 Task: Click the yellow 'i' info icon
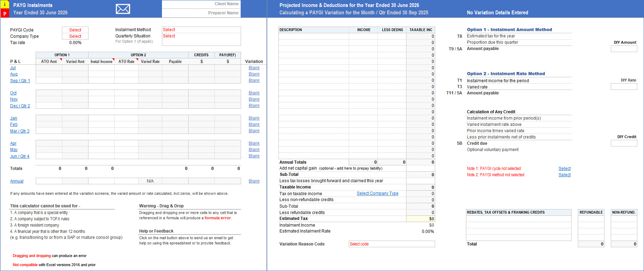[5, 5]
